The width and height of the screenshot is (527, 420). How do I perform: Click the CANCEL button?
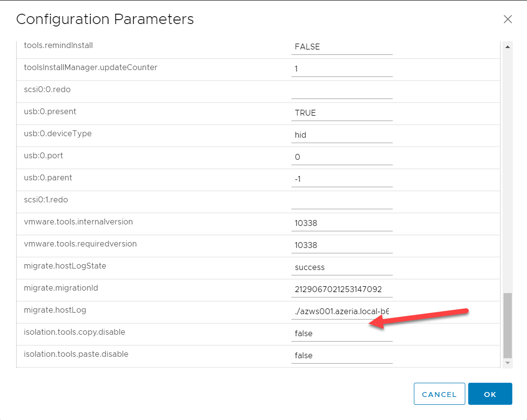(439, 394)
